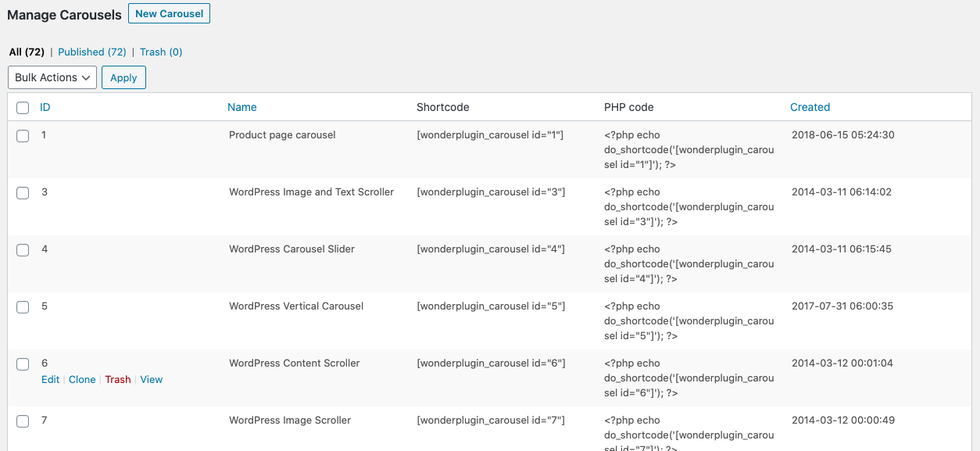Toggle the select-all checkbox in header
Image resolution: width=980 pixels, height=451 pixels.
(23, 108)
